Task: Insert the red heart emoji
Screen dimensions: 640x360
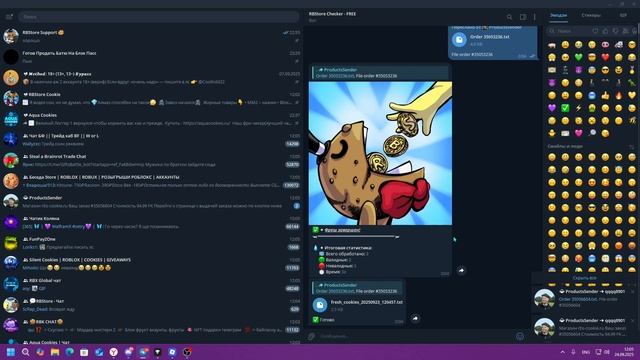Action: coord(605,57)
